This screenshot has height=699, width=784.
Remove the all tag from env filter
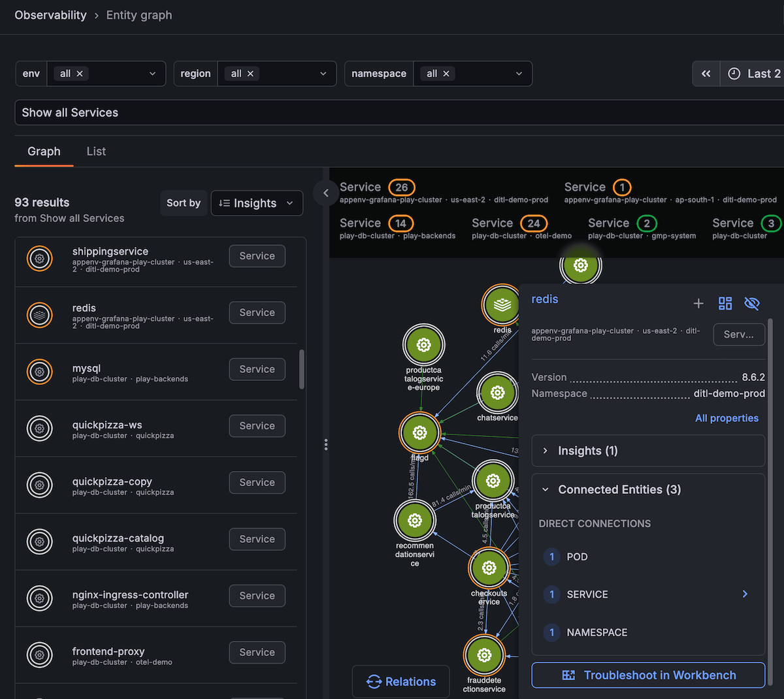pos(81,73)
